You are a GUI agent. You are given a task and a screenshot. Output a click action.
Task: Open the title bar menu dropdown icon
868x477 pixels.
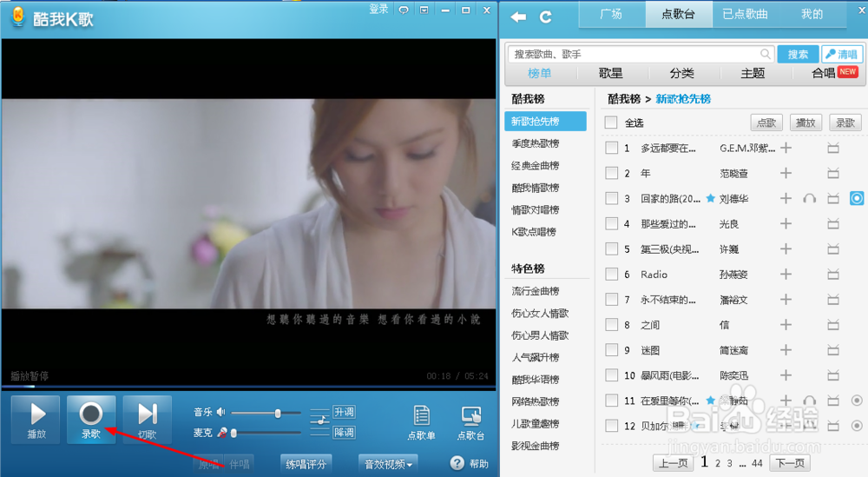tap(424, 10)
